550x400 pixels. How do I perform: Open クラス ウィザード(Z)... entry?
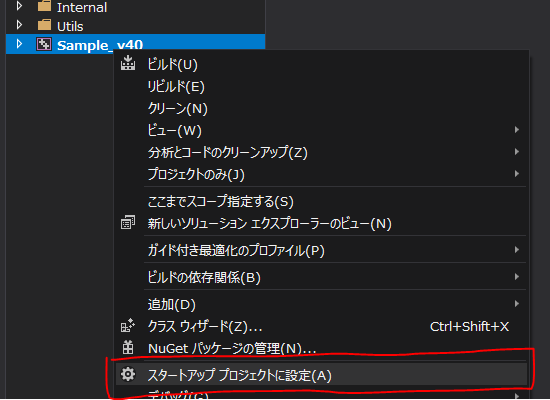321,326
